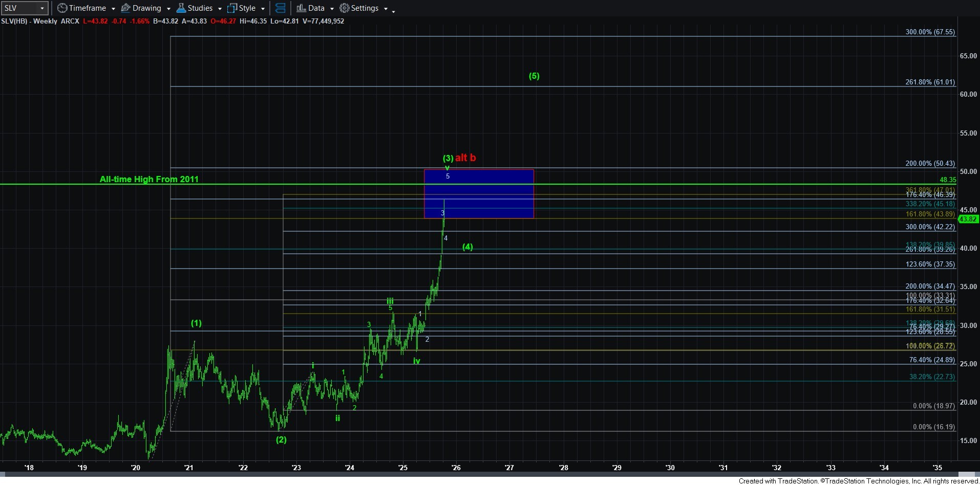Expand the arrow next to Studies
This screenshot has width=980, height=485.
(x=220, y=9)
